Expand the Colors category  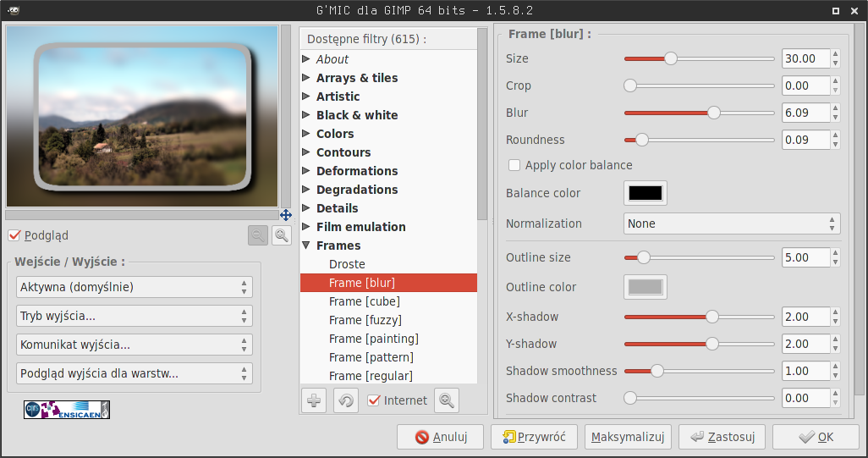coord(305,134)
